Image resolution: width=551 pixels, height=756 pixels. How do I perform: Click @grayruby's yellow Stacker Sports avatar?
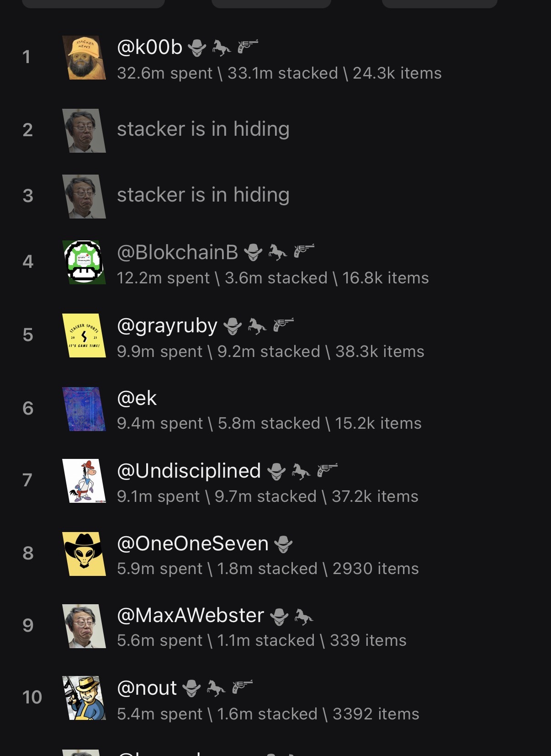coord(84,335)
